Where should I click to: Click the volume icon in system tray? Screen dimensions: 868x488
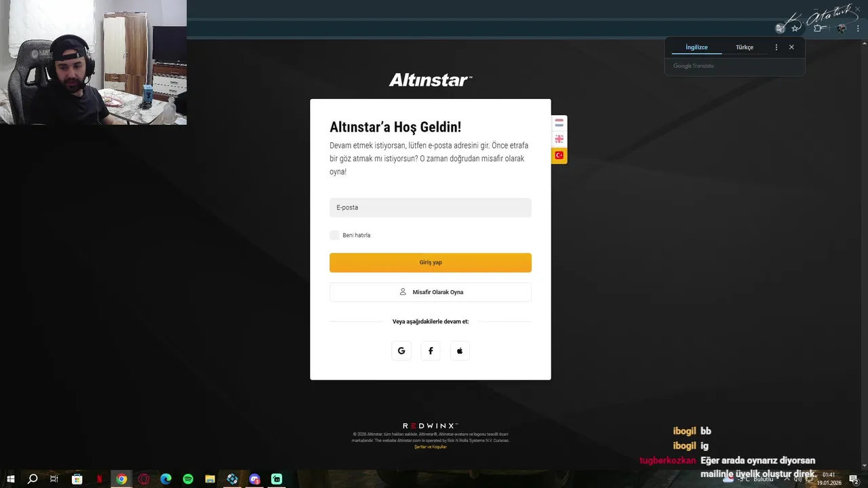(798, 479)
